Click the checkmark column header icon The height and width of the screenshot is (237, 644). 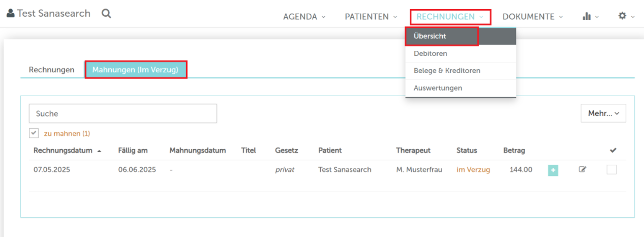tap(613, 151)
